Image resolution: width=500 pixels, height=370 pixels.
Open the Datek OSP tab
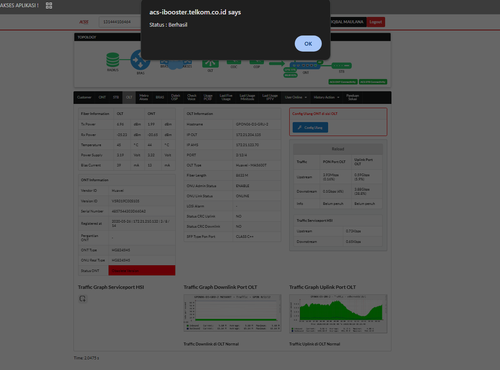(x=175, y=97)
